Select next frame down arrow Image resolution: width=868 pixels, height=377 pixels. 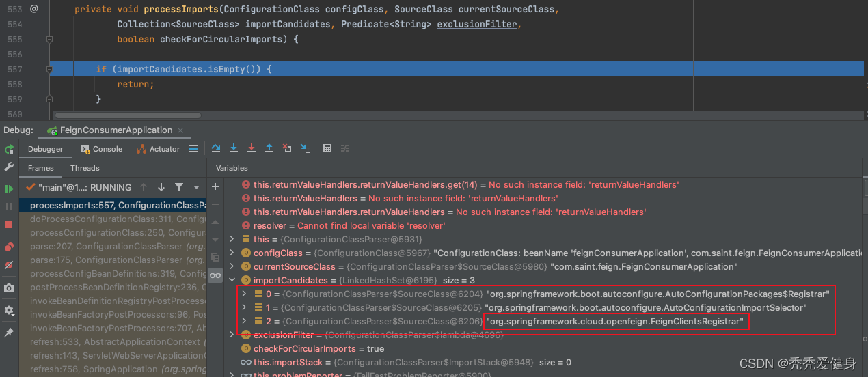[161, 187]
